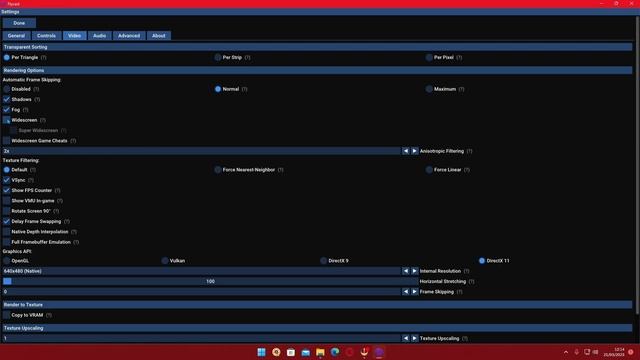Uncheck the Fog option
Image resolution: width=640 pixels, height=360 pixels.
(x=7, y=110)
